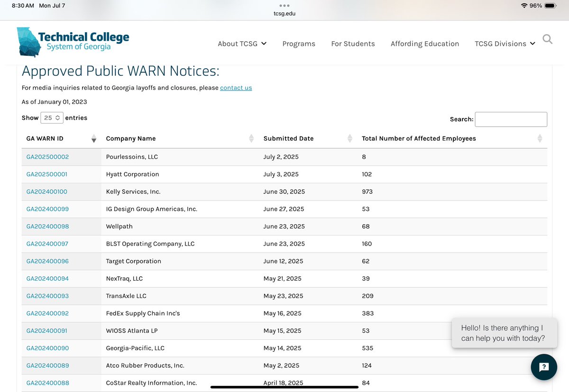Image resolution: width=569 pixels, height=392 pixels.
Task: Tap the Wi-Fi status icon
Action: tap(524, 6)
